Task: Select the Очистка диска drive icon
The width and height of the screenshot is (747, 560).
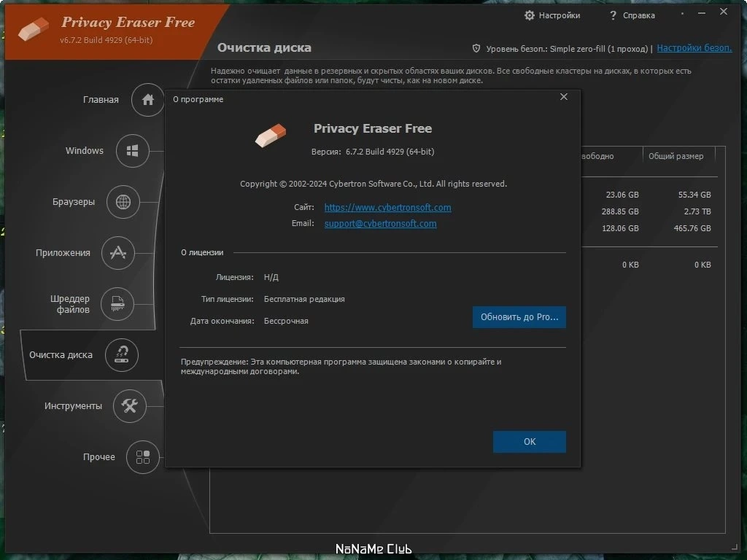Action: pyautogui.click(x=122, y=355)
